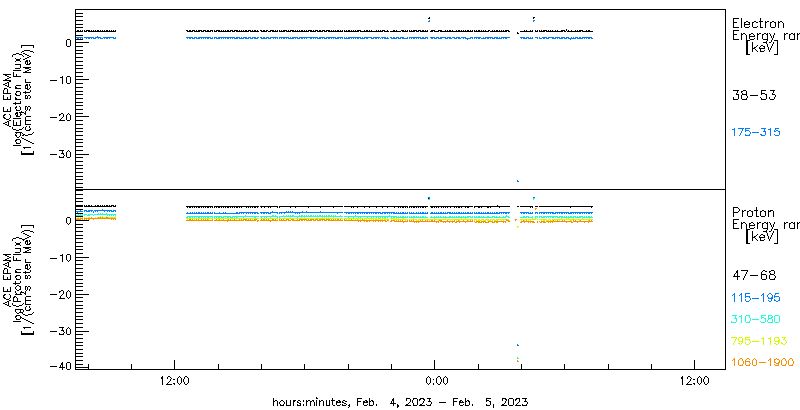
Task: Select the orange 1060-1900 proton legend label
Action: 763,362
